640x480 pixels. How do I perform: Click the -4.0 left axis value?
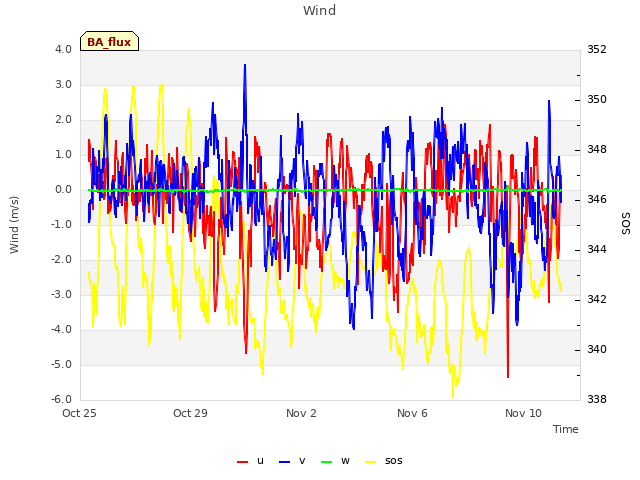pyautogui.click(x=62, y=329)
